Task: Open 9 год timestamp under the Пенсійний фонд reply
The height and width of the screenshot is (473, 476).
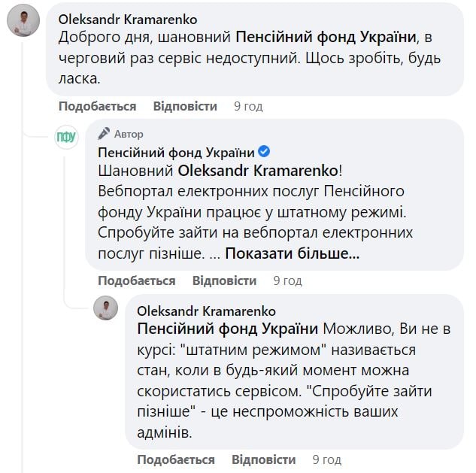Action: [287, 280]
